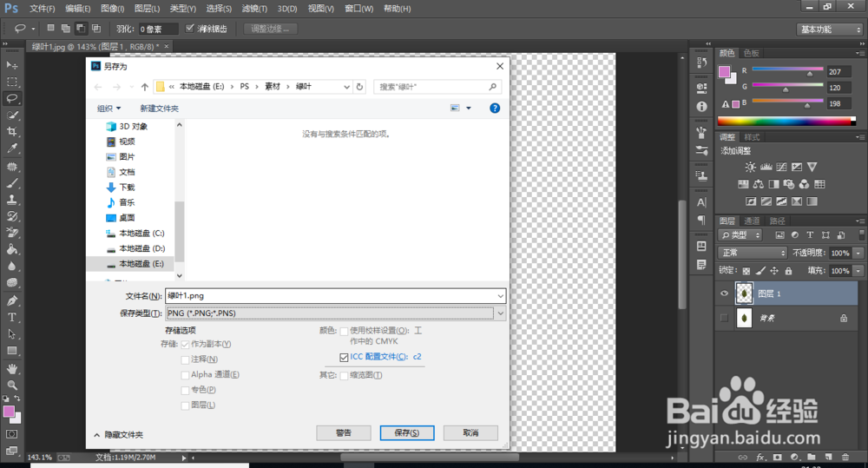Image resolution: width=868 pixels, height=468 pixels.
Task: Open the blend mode Normal dropdown
Action: pos(753,253)
